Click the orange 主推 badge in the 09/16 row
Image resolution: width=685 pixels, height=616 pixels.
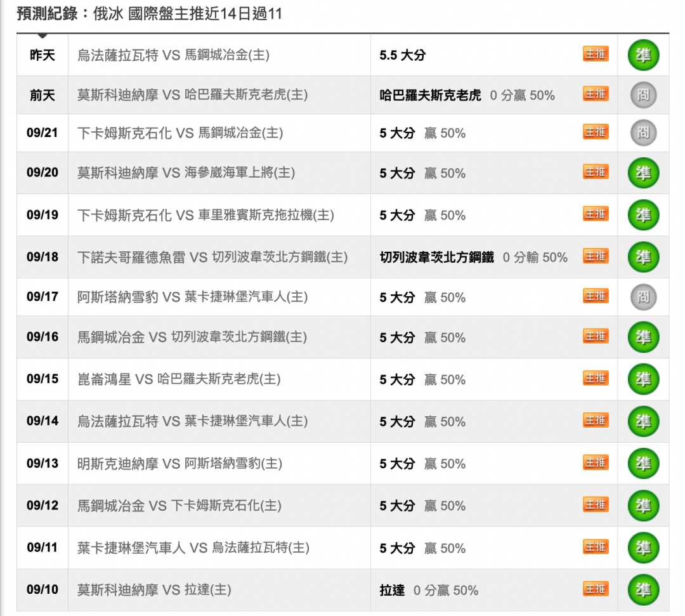coord(596,336)
